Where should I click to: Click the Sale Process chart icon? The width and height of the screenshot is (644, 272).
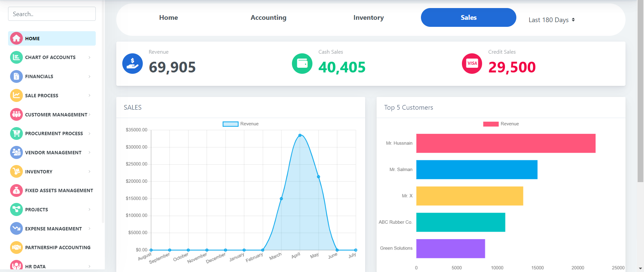coord(16,96)
